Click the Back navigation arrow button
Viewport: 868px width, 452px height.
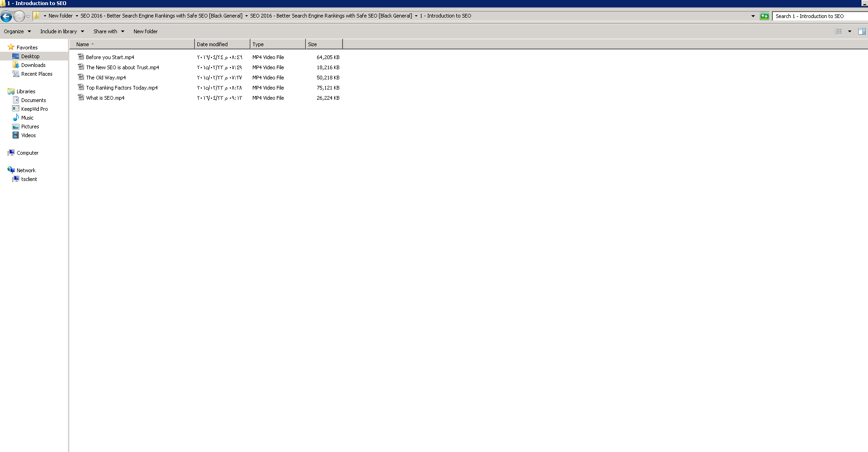click(6, 17)
